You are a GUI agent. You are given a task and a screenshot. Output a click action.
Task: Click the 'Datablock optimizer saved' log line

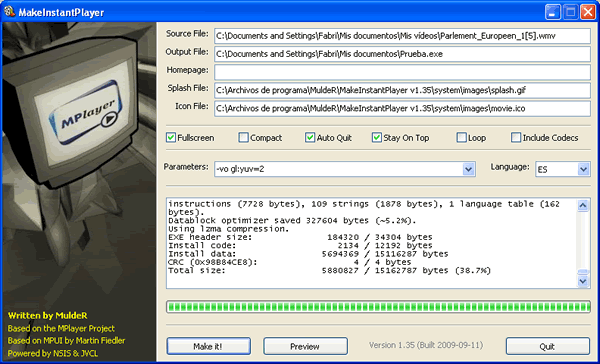[292, 221]
